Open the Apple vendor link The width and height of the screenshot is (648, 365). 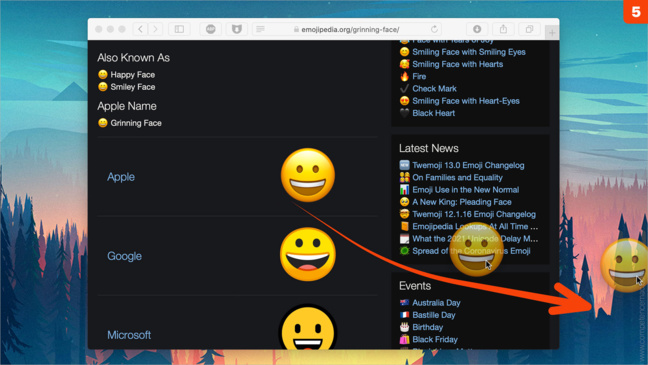click(121, 177)
